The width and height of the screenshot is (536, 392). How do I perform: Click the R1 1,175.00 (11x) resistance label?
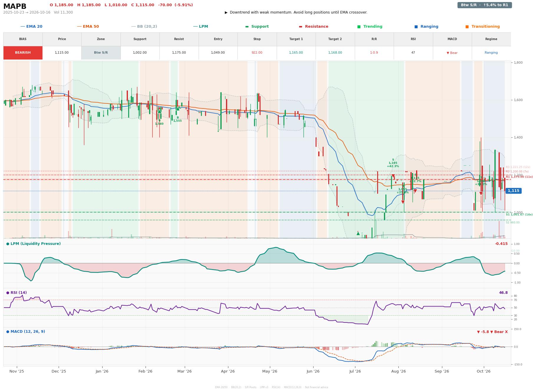(519, 177)
